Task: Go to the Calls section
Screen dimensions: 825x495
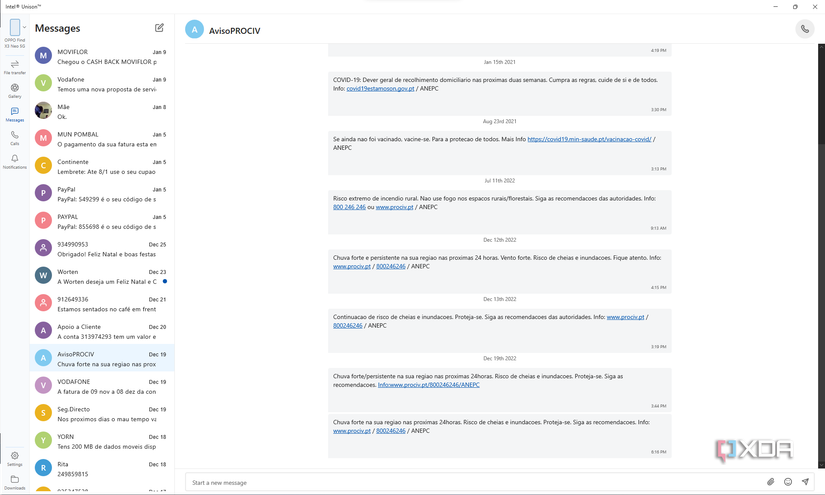Action: click(14, 138)
